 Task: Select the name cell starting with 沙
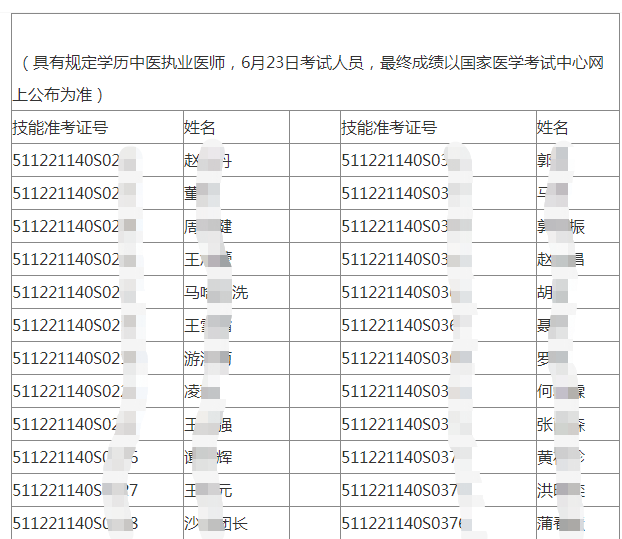[215, 523]
